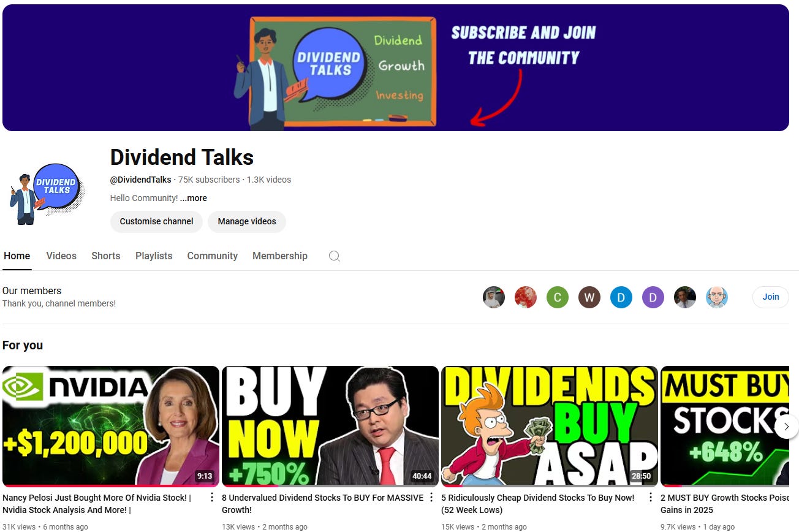799x532 pixels.
Task: Click the green C member avatar
Action: 558,298
